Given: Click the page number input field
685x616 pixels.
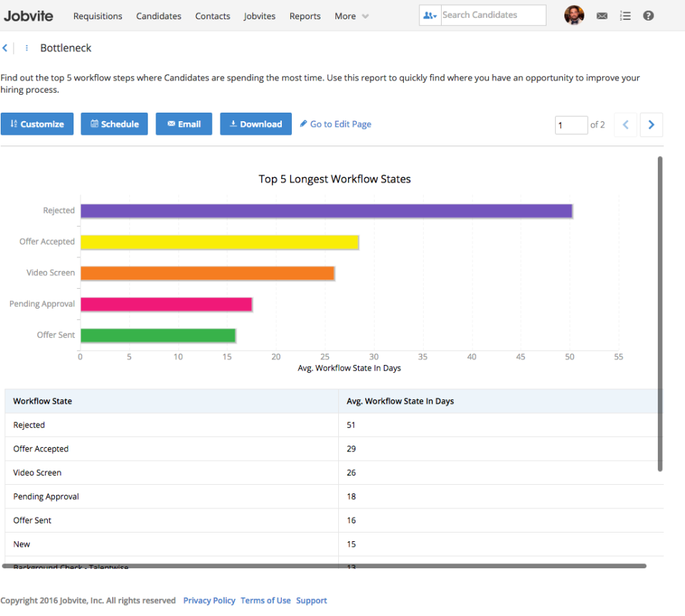Looking at the screenshot, I should click(x=571, y=124).
